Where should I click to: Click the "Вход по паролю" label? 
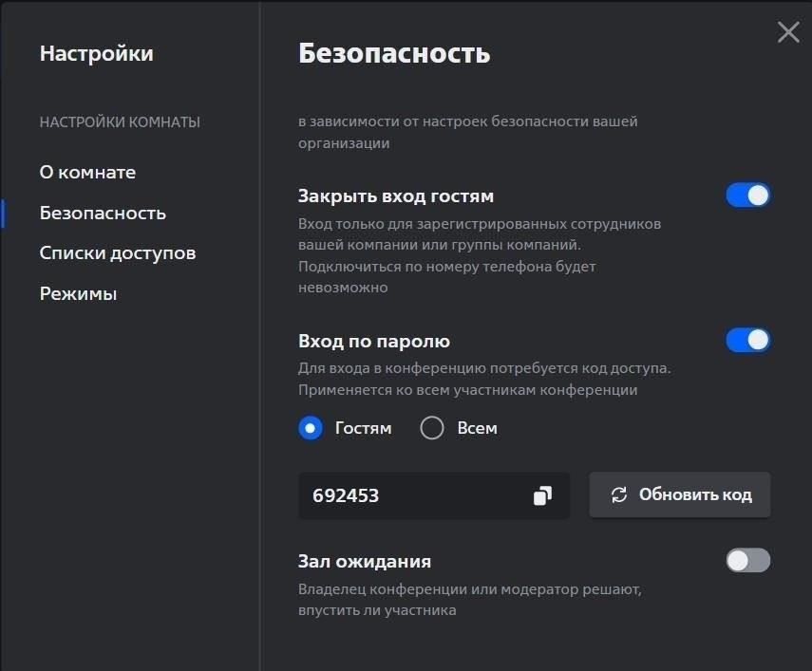tap(374, 342)
